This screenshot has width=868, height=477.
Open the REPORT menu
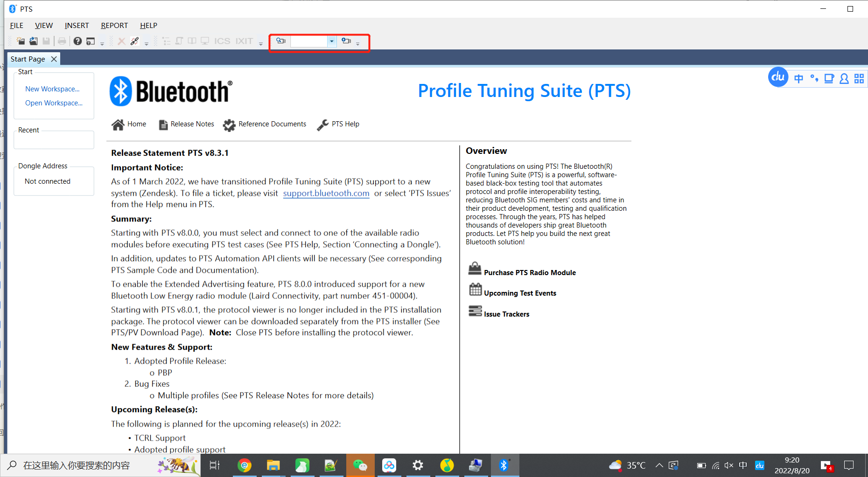114,25
